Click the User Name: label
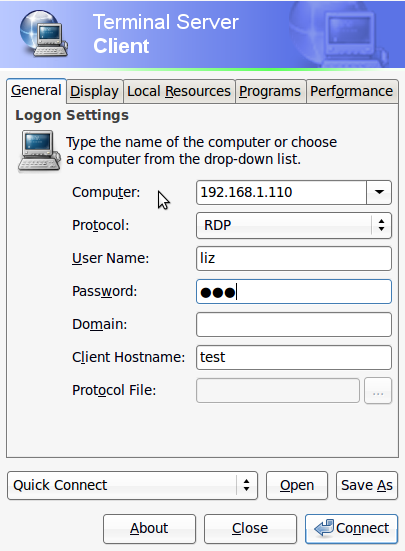 [111, 258]
